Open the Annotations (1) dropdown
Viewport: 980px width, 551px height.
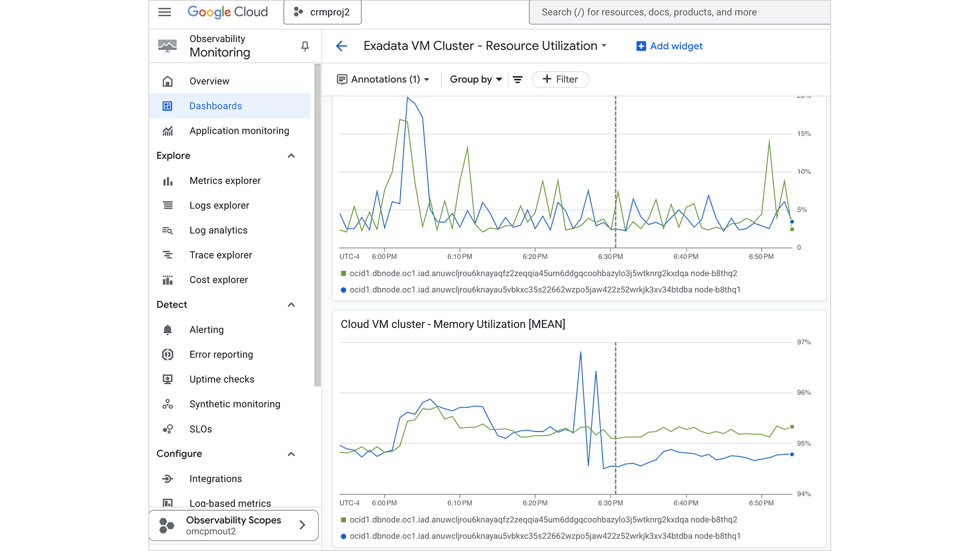pyautogui.click(x=383, y=79)
